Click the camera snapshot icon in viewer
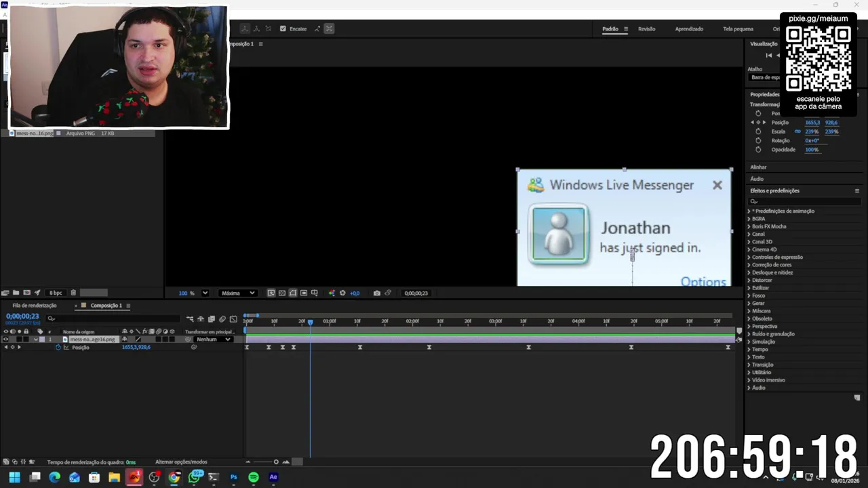 point(377,293)
